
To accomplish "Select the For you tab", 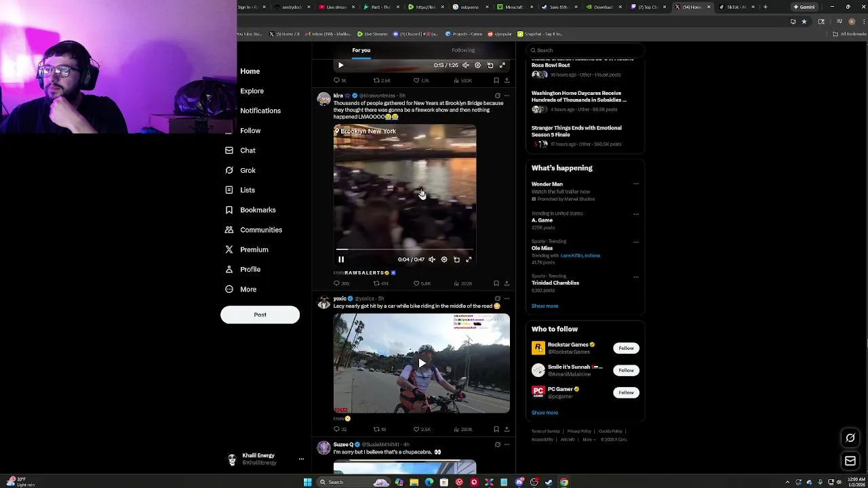I will click(x=361, y=50).
